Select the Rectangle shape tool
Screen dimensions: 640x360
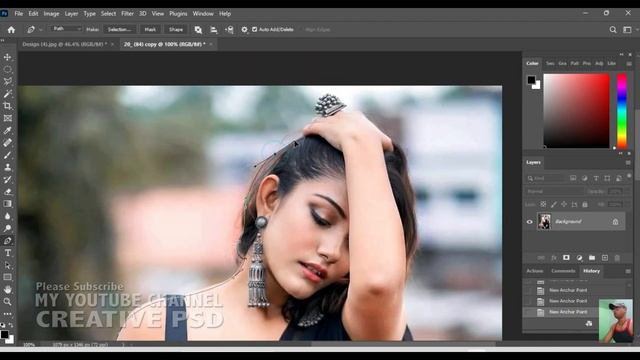click(7, 278)
